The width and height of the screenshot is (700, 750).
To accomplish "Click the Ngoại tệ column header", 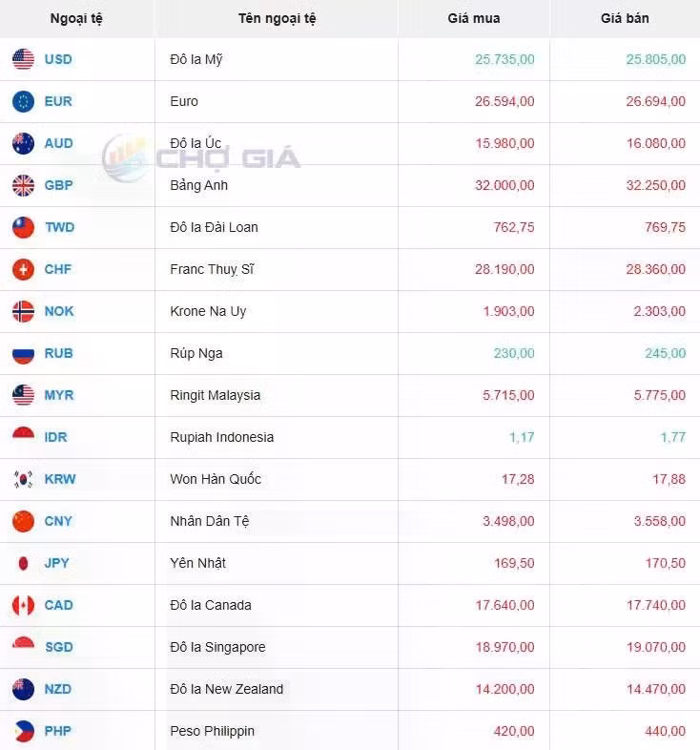I will click(x=76, y=18).
